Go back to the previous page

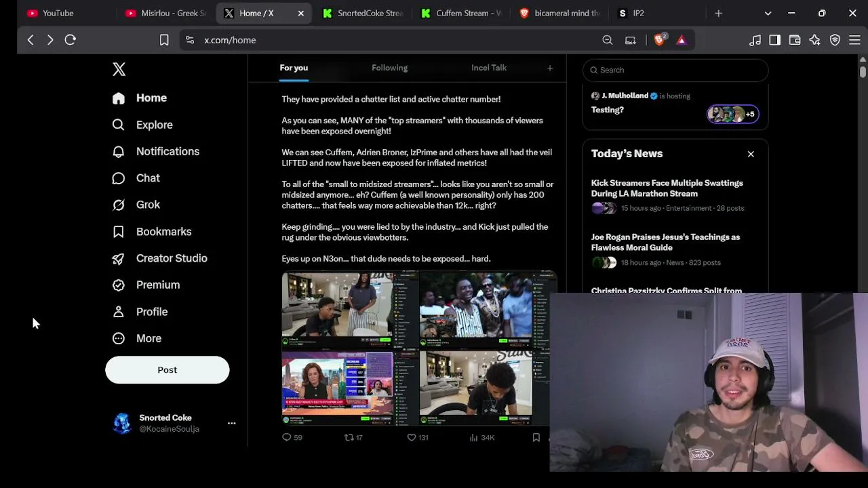pyautogui.click(x=31, y=40)
